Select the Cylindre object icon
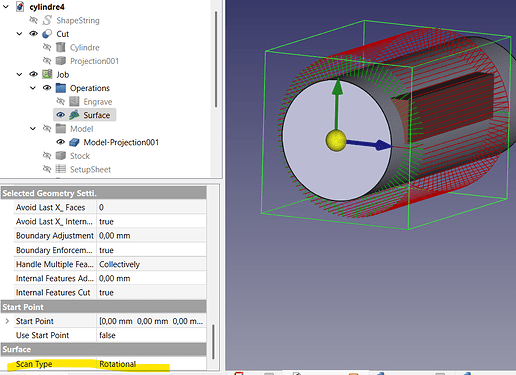516x375 pixels. pyautogui.click(x=61, y=47)
